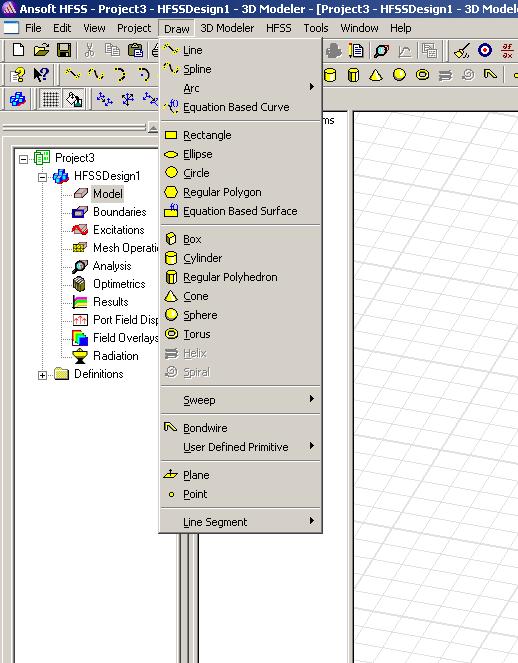The height and width of the screenshot is (663, 518).
Task: Click the magnifier analyze toolbar icon
Action: tap(381, 51)
